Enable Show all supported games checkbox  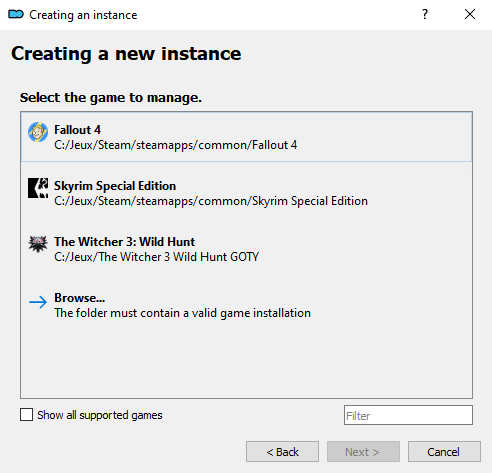(26, 415)
